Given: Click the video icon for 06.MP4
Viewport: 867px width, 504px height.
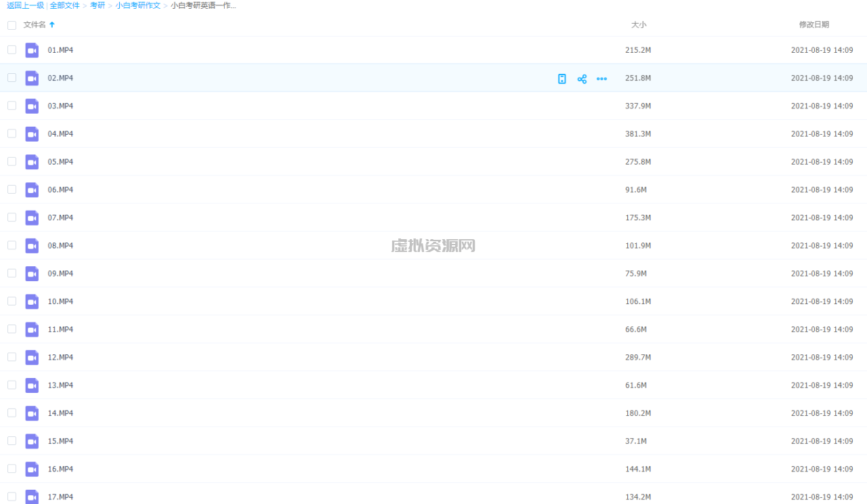Looking at the screenshot, I should tap(32, 190).
